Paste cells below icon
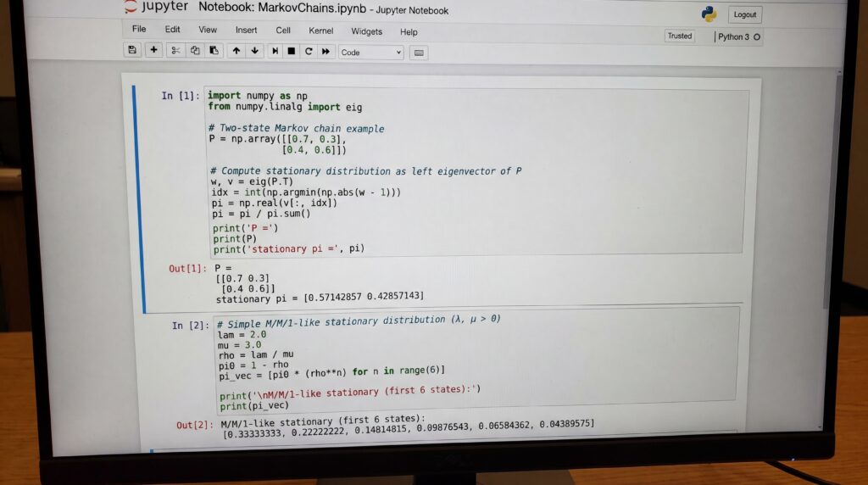The height and width of the screenshot is (485, 868). click(214, 50)
